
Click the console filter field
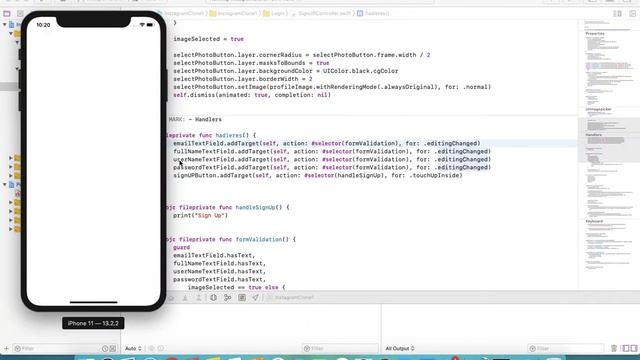(x=566, y=349)
